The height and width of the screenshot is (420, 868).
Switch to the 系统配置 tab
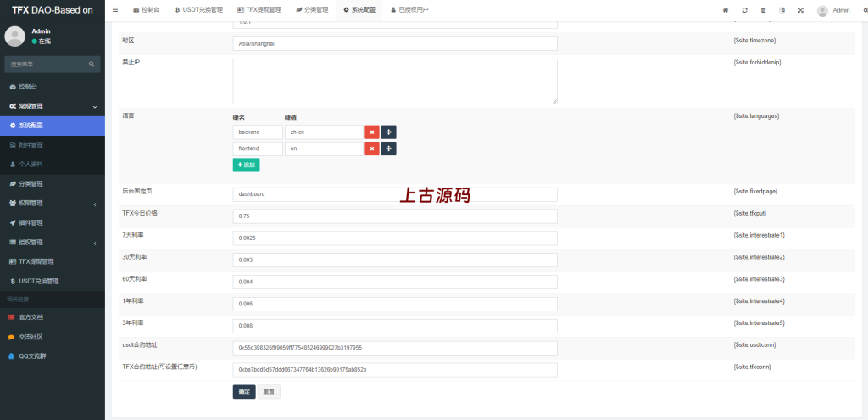coord(359,10)
